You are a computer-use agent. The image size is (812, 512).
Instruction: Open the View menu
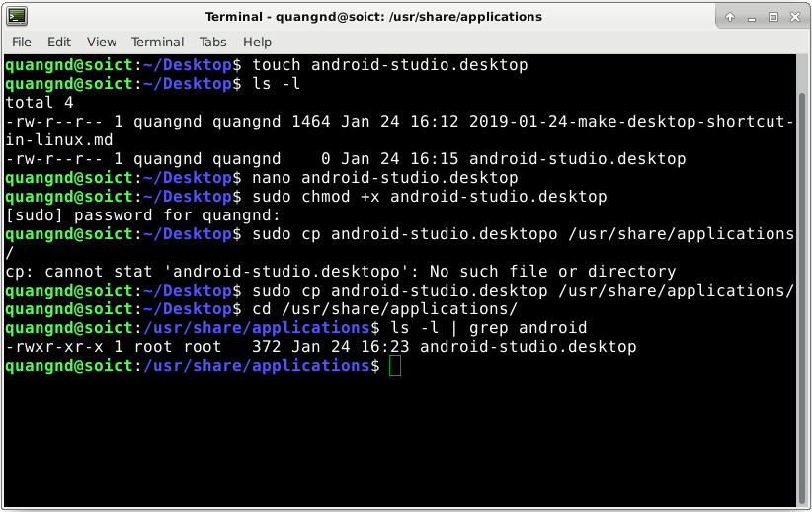click(x=101, y=42)
